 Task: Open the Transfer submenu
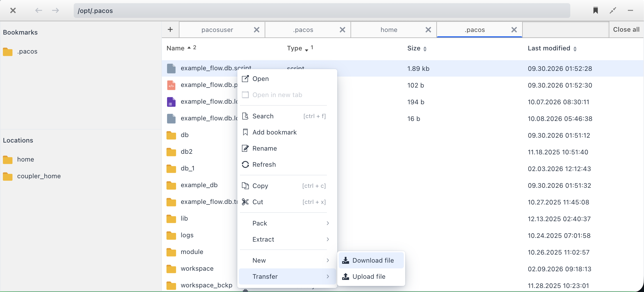(x=288, y=276)
